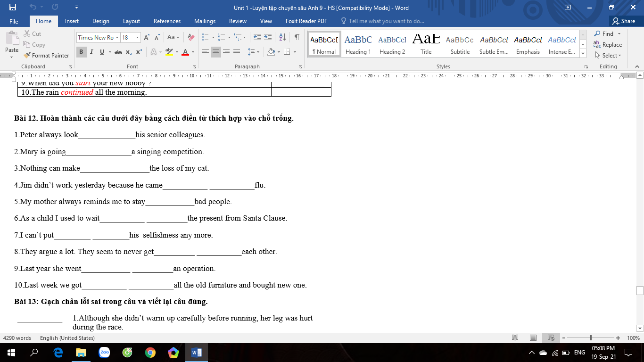
Task: Open File Explorer from the taskbar
Action: [81, 352]
